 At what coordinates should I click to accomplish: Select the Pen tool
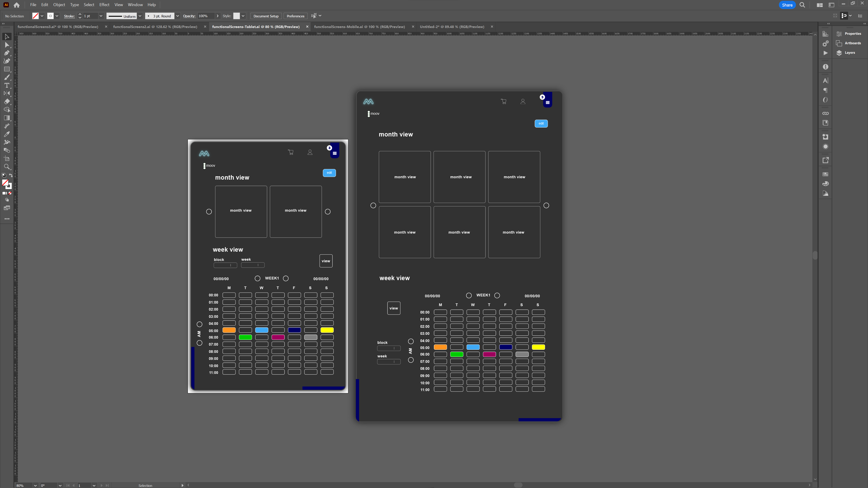(7, 53)
